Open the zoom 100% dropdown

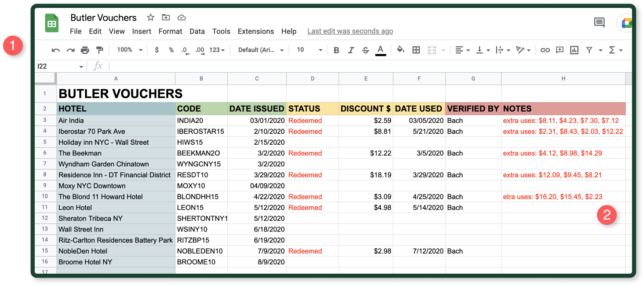coord(130,50)
